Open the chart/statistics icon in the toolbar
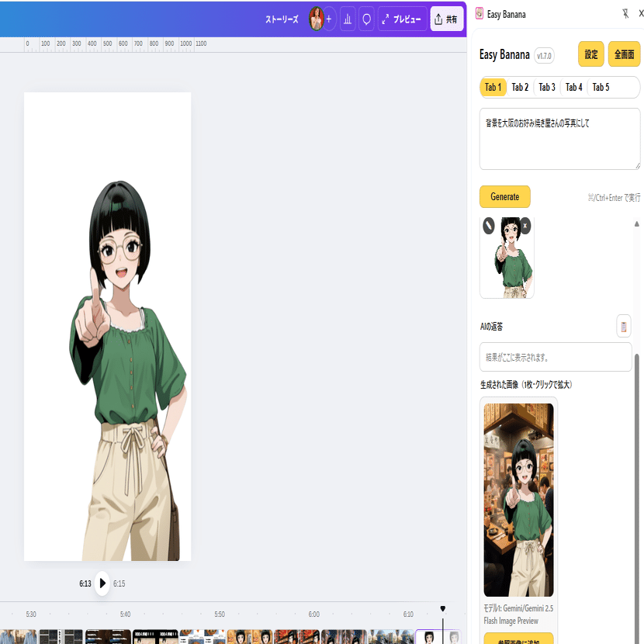 pyautogui.click(x=347, y=19)
